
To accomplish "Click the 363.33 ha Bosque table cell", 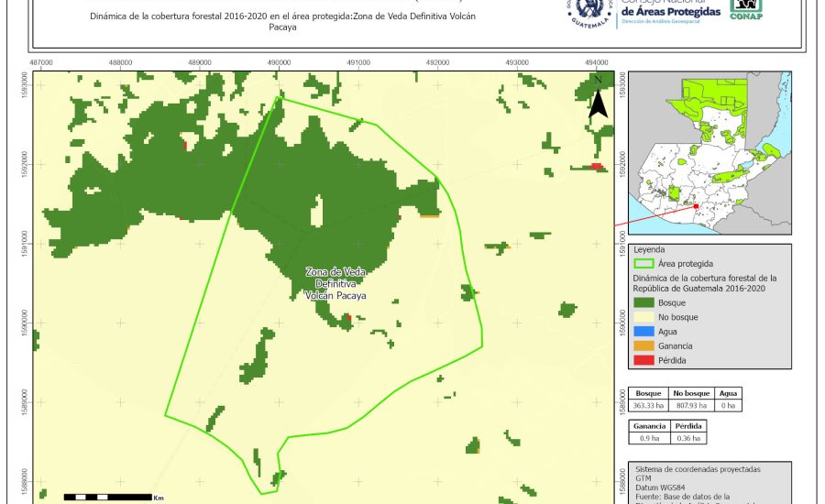I will (x=648, y=405).
